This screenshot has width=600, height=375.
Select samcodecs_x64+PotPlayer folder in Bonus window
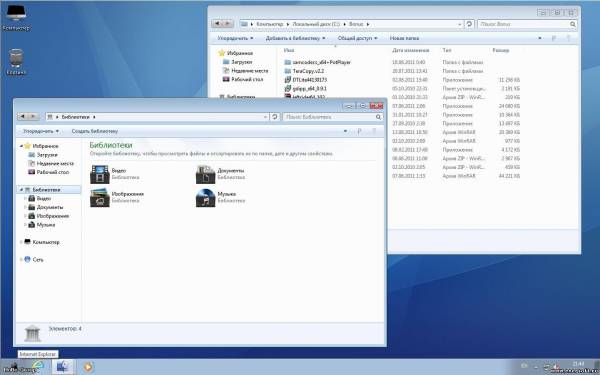click(318, 62)
